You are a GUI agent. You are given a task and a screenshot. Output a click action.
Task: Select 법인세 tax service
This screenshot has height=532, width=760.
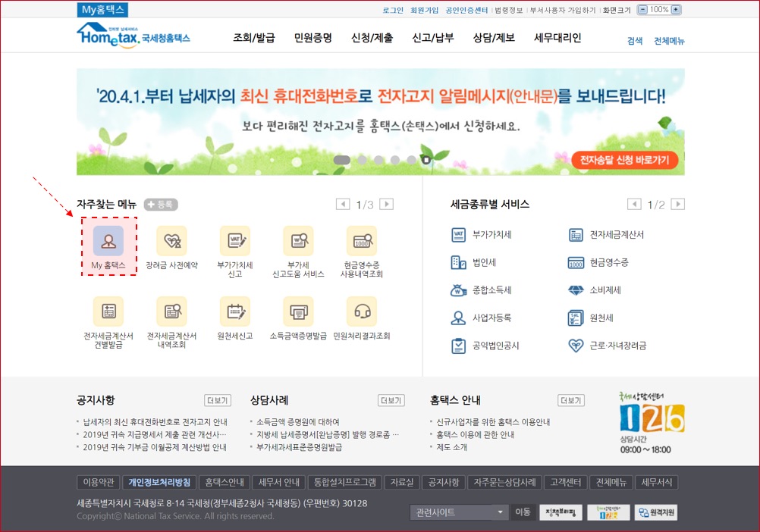pos(473,262)
